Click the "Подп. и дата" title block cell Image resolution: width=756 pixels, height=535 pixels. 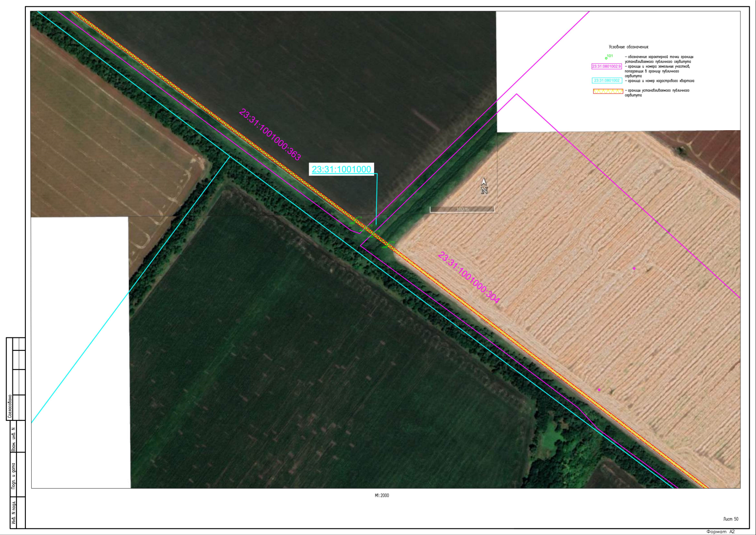[x=13, y=476]
